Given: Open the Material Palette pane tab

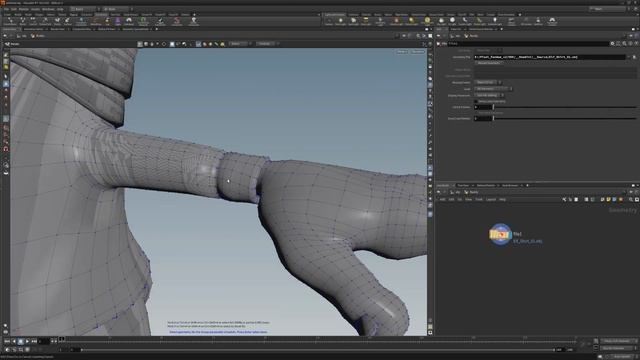Looking at the screenshot, I should pyautogui.click(x=486, y=185).
